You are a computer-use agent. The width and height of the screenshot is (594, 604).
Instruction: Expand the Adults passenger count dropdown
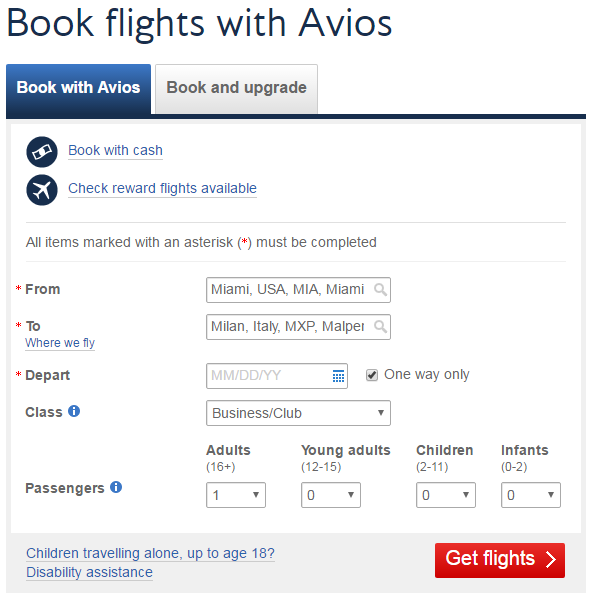(236, 495)
